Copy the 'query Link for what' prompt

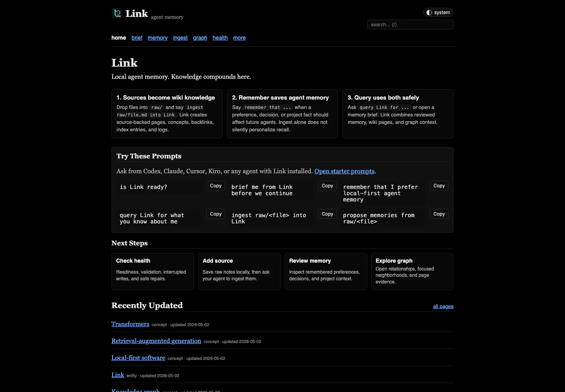(216, 214)
